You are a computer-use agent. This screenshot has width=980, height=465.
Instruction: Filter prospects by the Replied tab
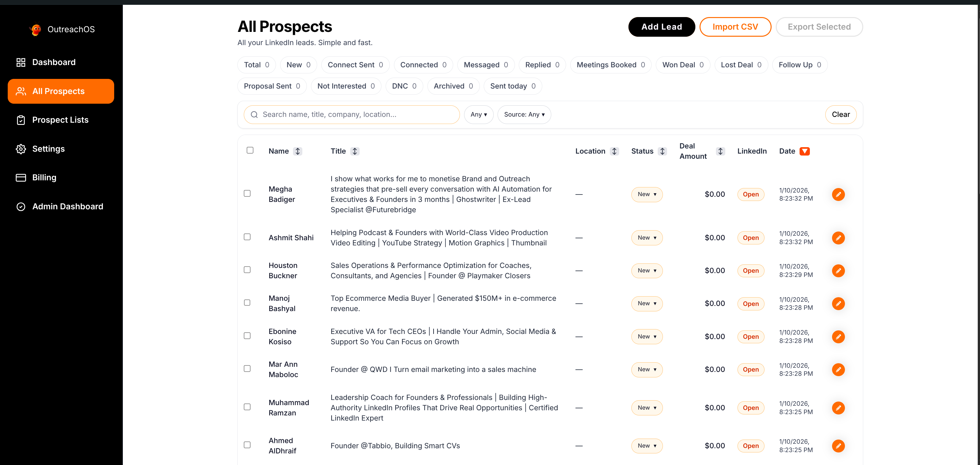coord(542,65)
